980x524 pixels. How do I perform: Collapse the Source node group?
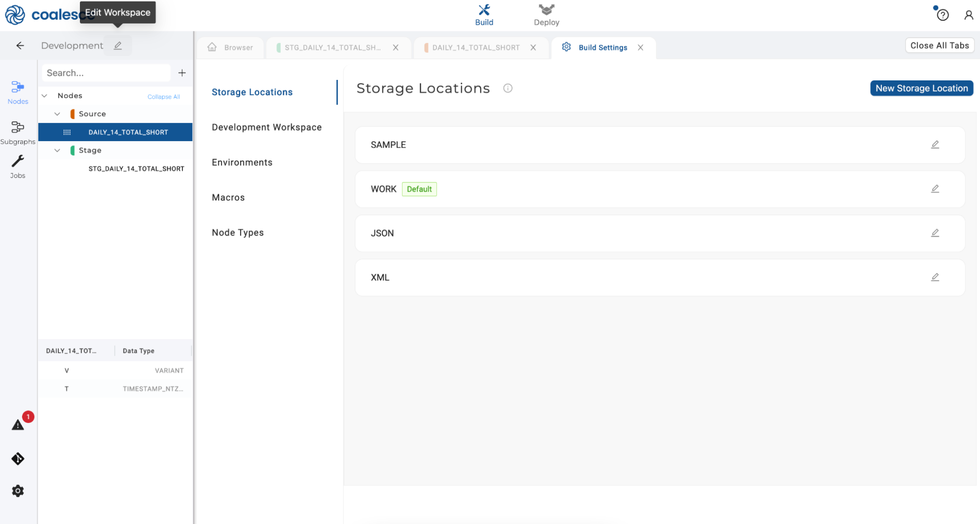tap(57, 114)
